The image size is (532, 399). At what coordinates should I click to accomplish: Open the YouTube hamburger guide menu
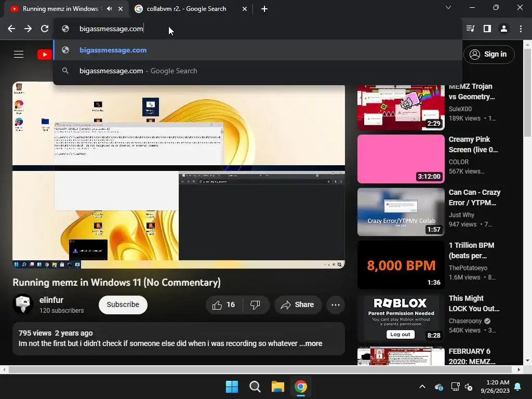pos(19,54)
